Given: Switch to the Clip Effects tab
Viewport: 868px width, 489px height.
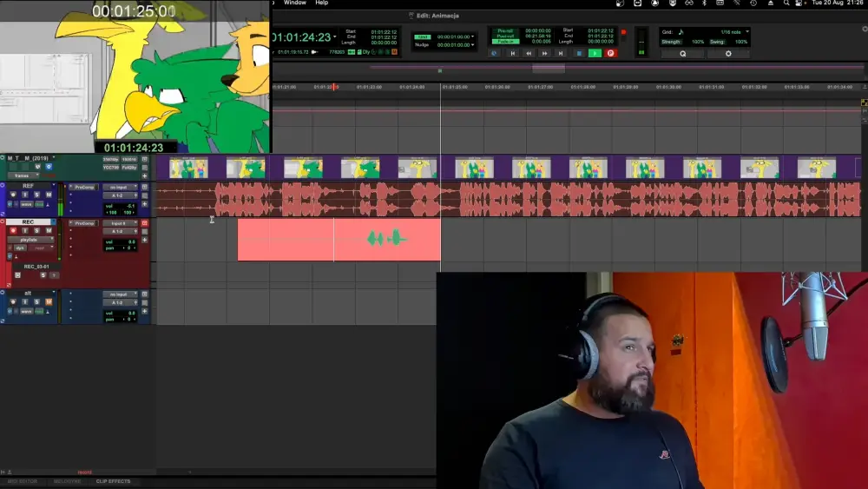Looking at the screenshot, I should [x=113, y=481].
